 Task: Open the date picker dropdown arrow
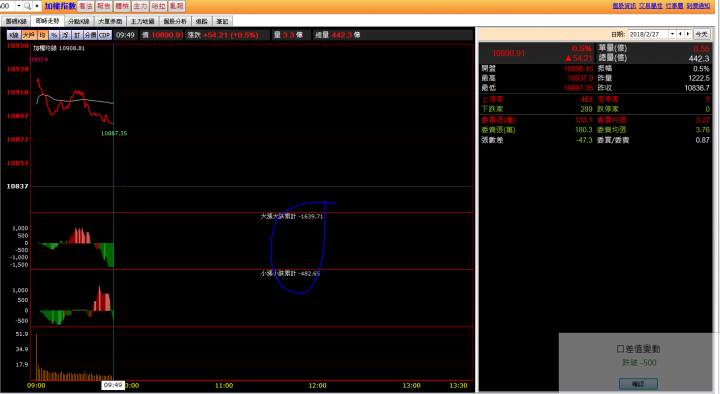pos(672,34)
